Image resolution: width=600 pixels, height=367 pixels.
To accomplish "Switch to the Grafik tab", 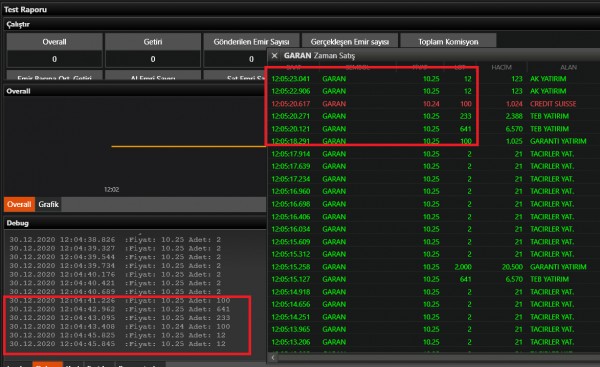I will [x=48, y=204].
